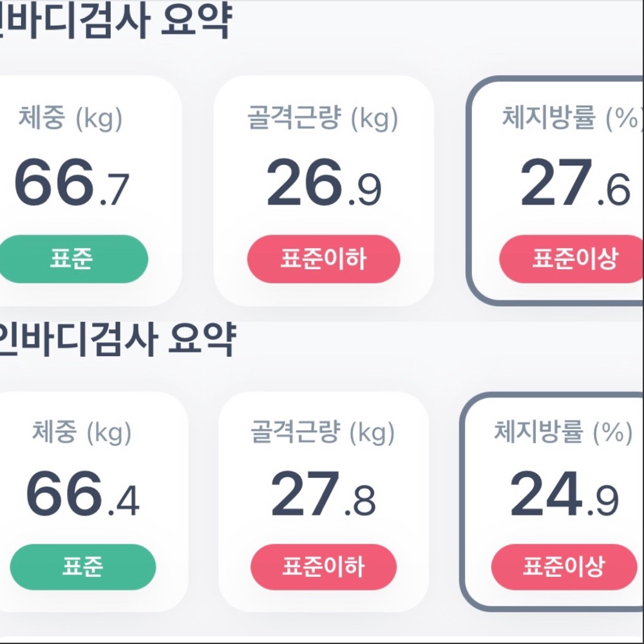Tap the 골격근량 (kg) label above 27.8
This screenshot has height=644, width=644.
point(323,432)
